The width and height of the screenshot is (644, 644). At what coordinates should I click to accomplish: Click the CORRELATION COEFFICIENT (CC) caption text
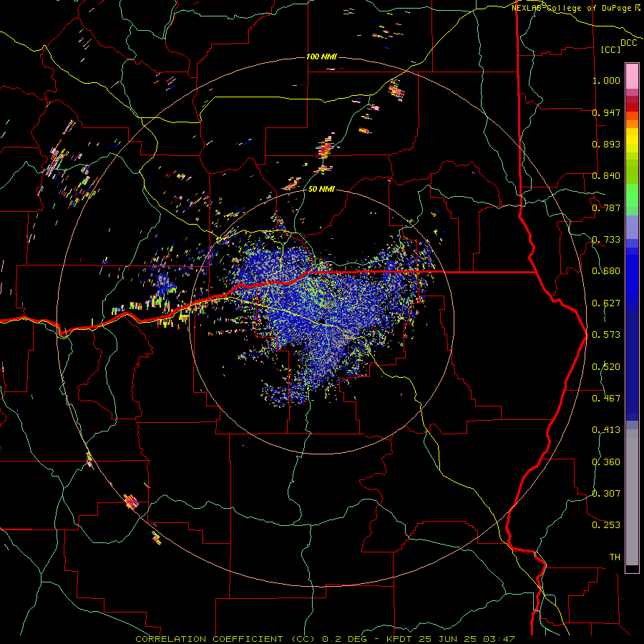(x=225, y=639)
